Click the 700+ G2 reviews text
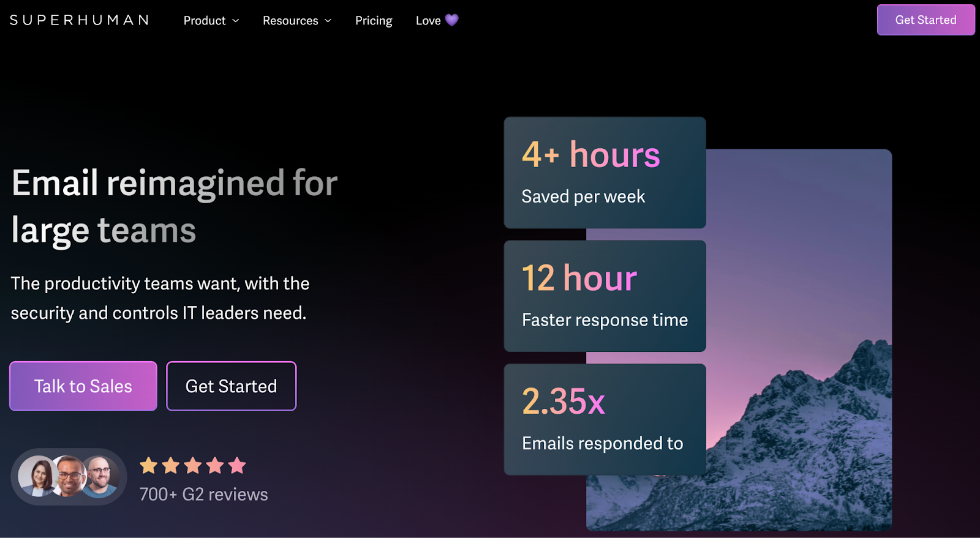The height and width of the screenshot is (538, 980). pyautogui.click(x=203, y=494)
